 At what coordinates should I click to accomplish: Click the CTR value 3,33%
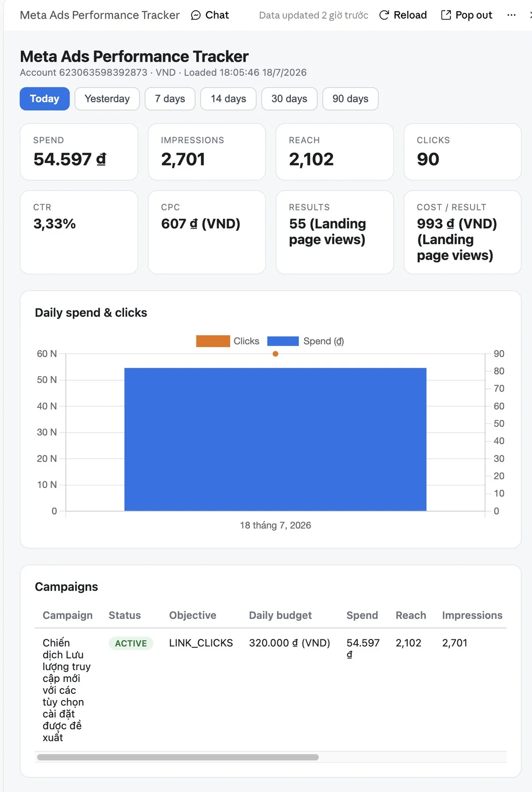(x=55, y=224)
